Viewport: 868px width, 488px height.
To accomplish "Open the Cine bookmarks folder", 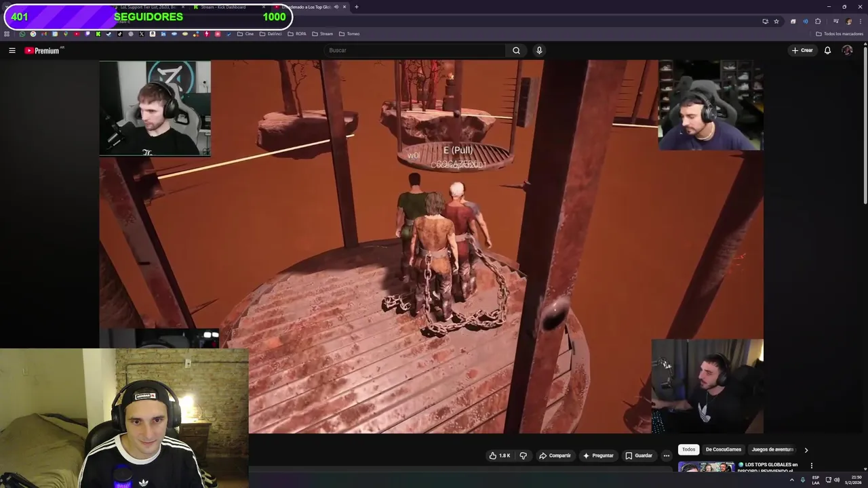I will pyautogui.click(x=245, y=34).
